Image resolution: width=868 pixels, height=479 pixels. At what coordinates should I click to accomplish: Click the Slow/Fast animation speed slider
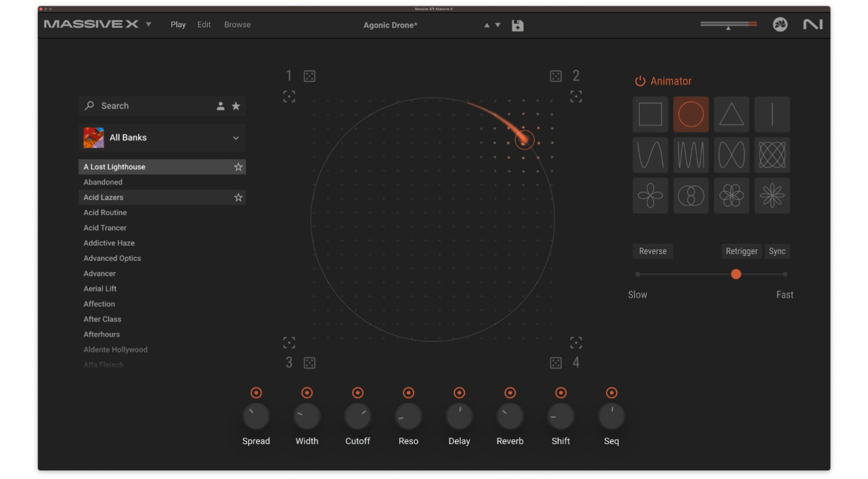point(736,274)
